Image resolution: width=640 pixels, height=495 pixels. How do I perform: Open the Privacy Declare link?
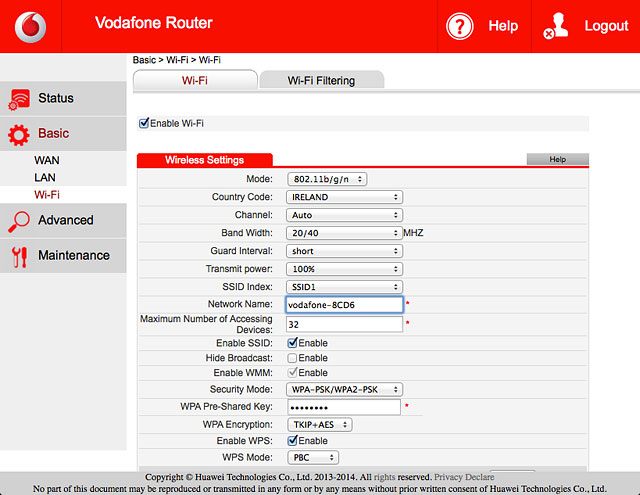464,477
